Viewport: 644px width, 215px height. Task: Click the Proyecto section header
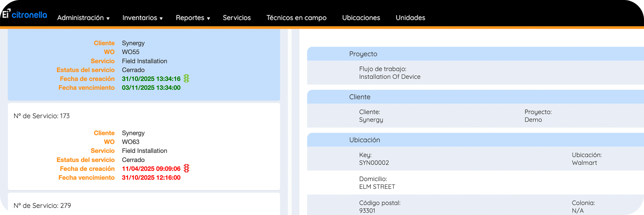[475, 54]
